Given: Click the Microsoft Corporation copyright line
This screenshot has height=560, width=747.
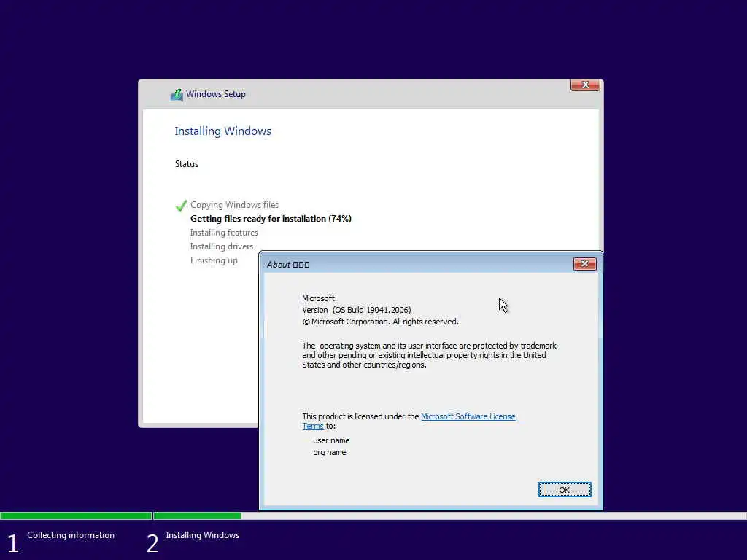Looking at the screenshot, I should (380, 322).
